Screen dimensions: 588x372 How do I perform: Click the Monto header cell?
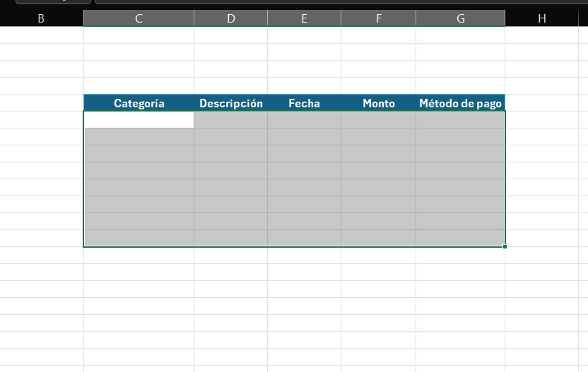click(x=378, y=103)
